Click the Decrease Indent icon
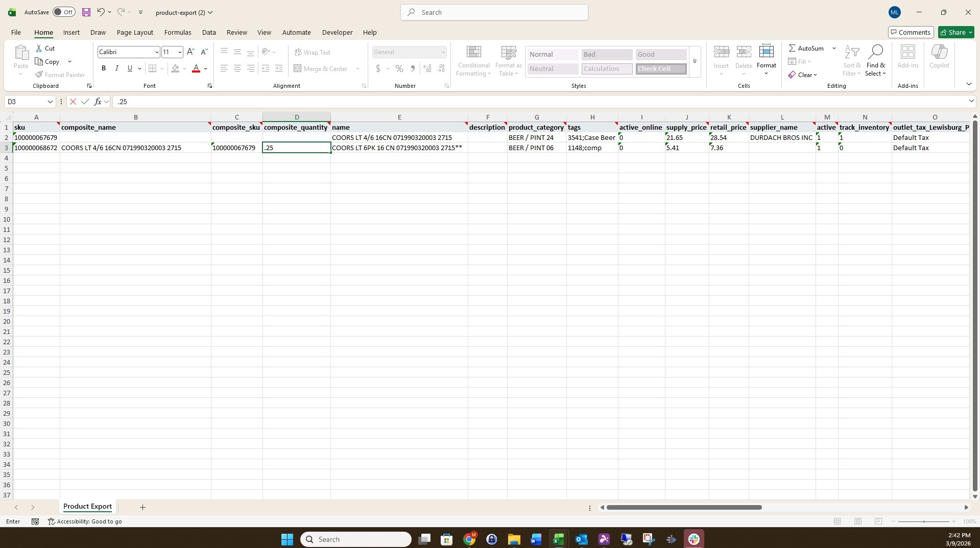Screen dimensions: 980x548 266,68
